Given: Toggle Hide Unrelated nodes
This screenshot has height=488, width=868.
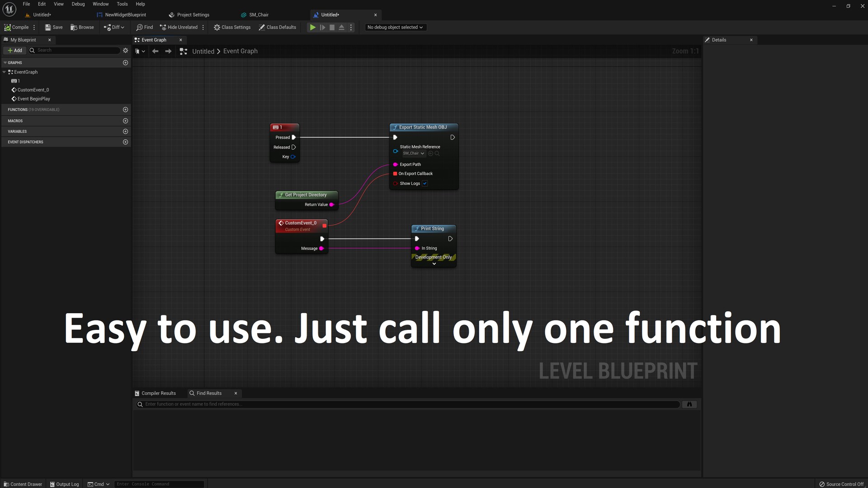Looking at the screenshot, I should 179,27.
